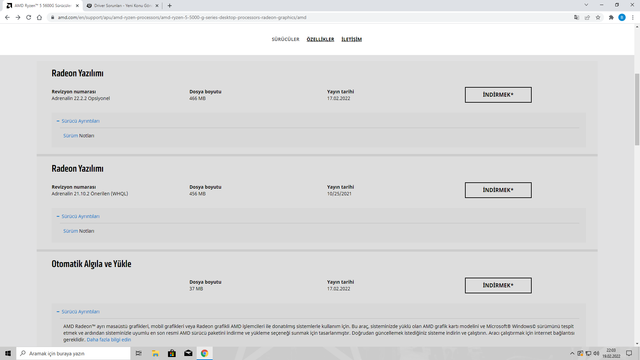Download the Otomatik Algıla ve Yükle tool
Viewport: 640px width, 360px height.
(x=498, y=285)
